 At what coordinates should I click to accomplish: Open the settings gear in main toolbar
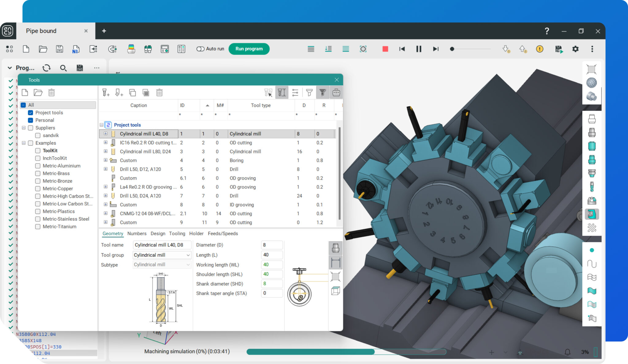click(x=575, y=49)
